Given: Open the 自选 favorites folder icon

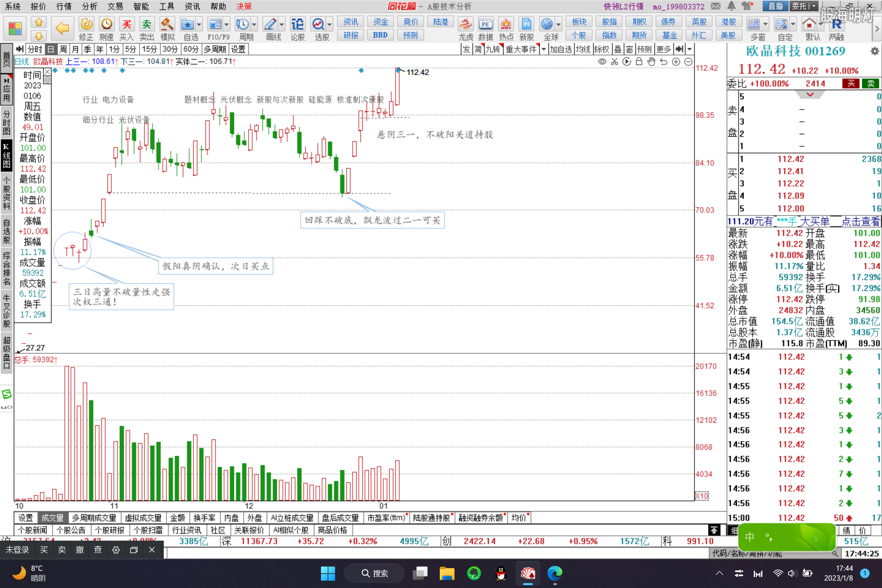Looking at the screenshot, I should pos(187,24).
